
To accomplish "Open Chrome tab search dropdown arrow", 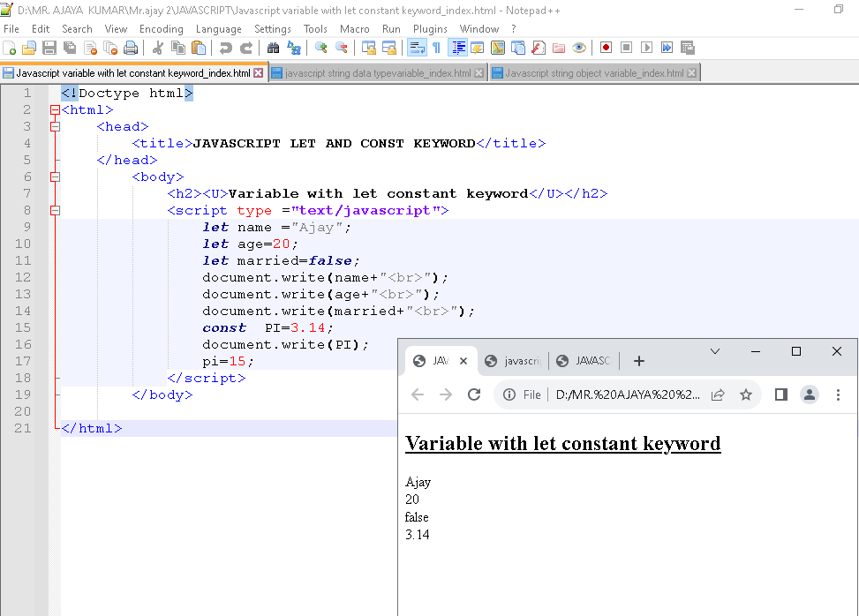I will pos(715,351).
